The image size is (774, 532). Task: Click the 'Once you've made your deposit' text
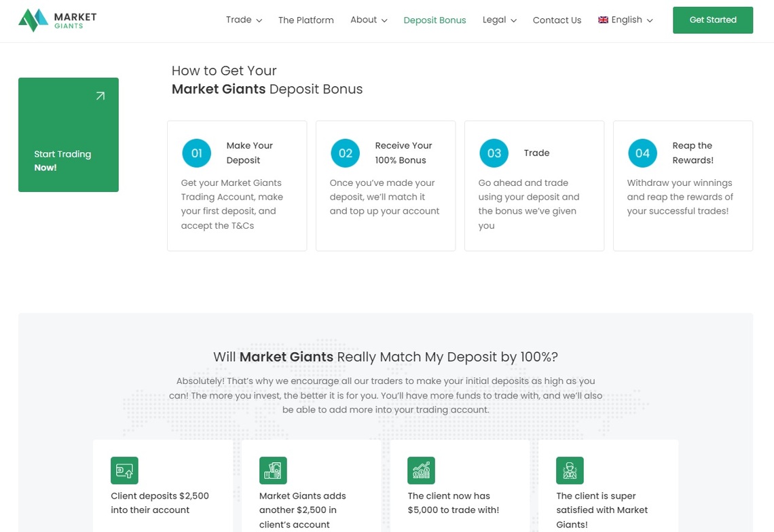point(384,197)
